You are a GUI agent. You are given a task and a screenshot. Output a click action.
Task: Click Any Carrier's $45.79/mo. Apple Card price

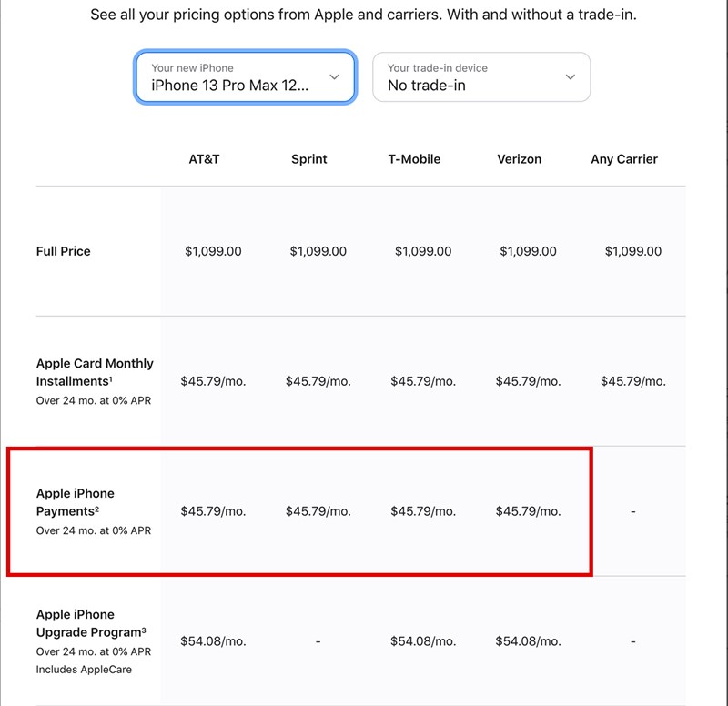tap(633, 381)
